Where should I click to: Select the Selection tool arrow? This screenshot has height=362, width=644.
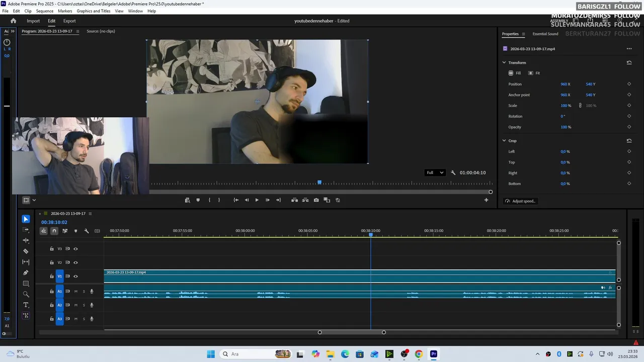(26, 219)
